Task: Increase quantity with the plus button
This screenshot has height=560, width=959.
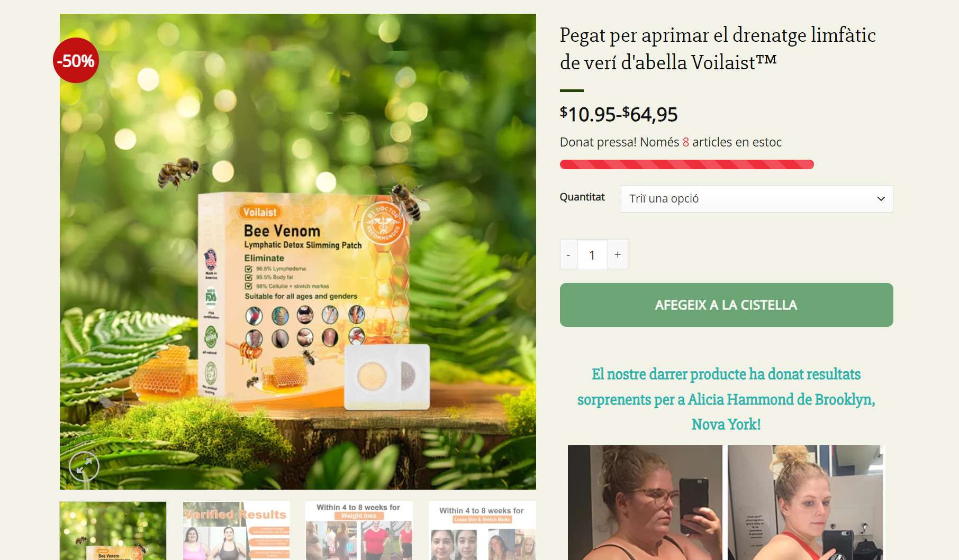Action: (x=618, y=254)
